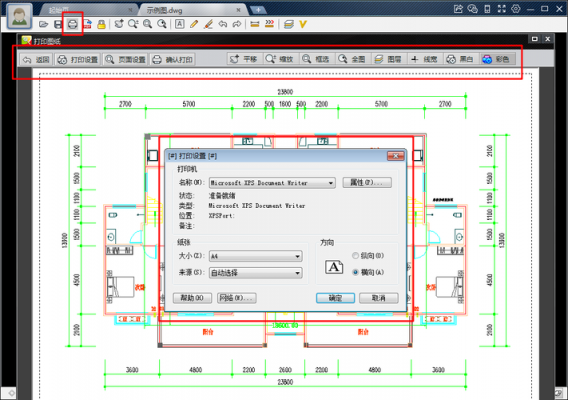Click the undo arrow icon

point(223,24)
